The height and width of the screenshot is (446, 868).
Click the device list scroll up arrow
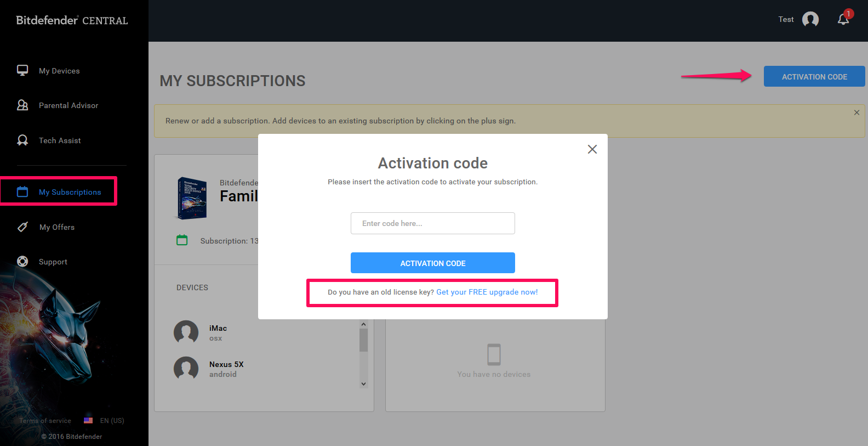tap(363, 324)
